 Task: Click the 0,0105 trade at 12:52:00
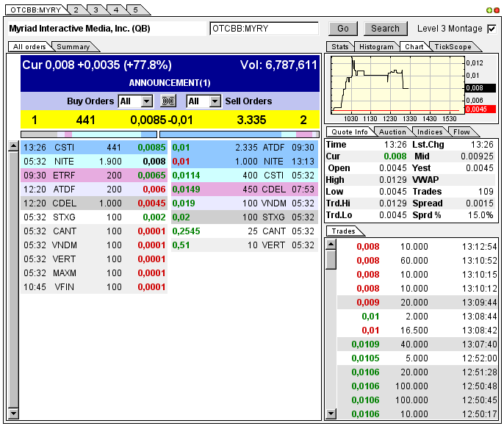pos(417,358)
